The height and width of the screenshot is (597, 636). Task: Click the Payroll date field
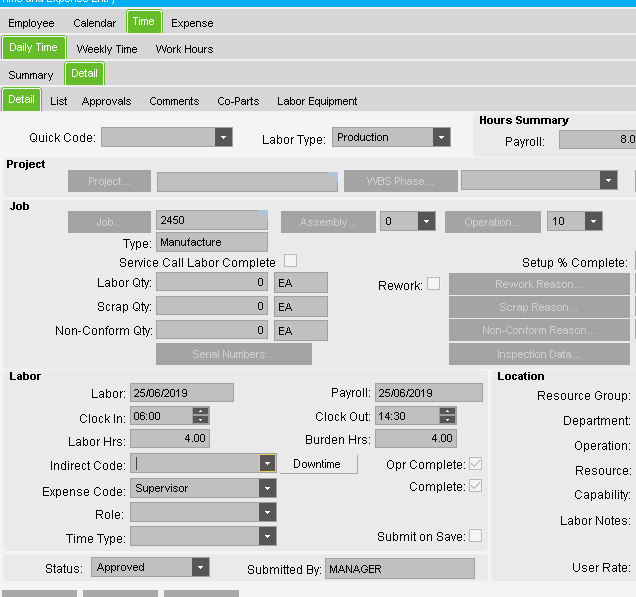click(429, 393)
